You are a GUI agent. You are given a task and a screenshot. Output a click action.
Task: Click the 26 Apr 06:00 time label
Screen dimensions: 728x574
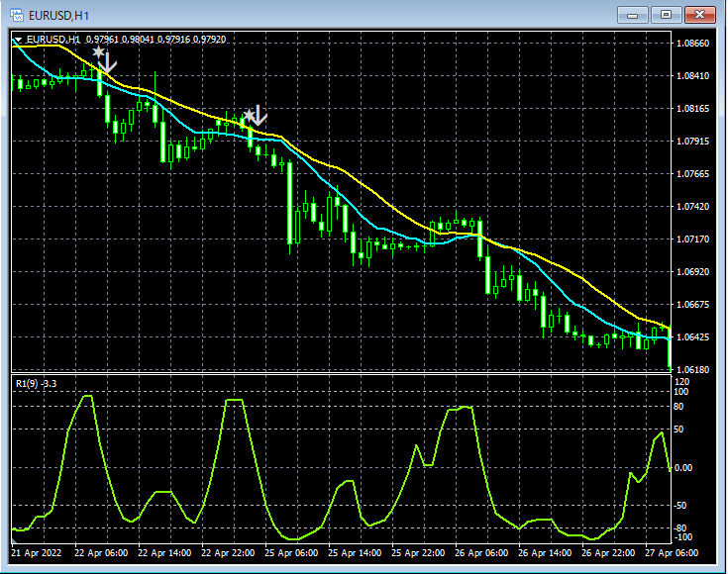tap(481, 553)
